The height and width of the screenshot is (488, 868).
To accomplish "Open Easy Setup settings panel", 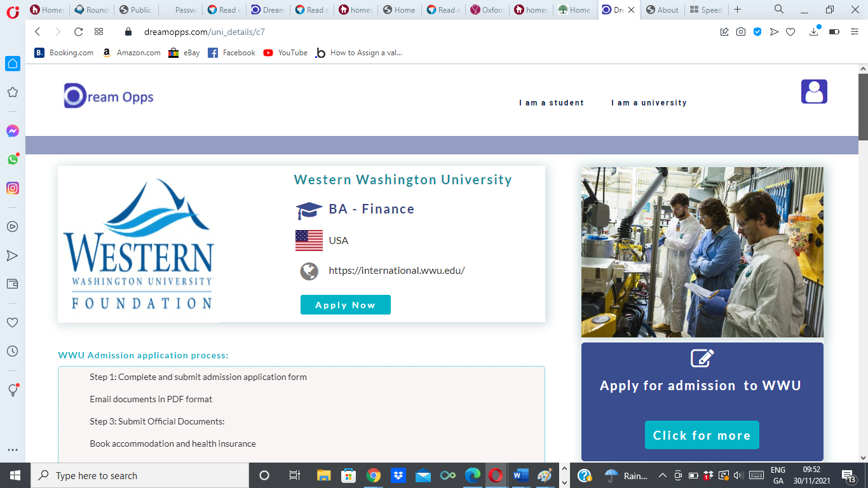I will [855, 32].
